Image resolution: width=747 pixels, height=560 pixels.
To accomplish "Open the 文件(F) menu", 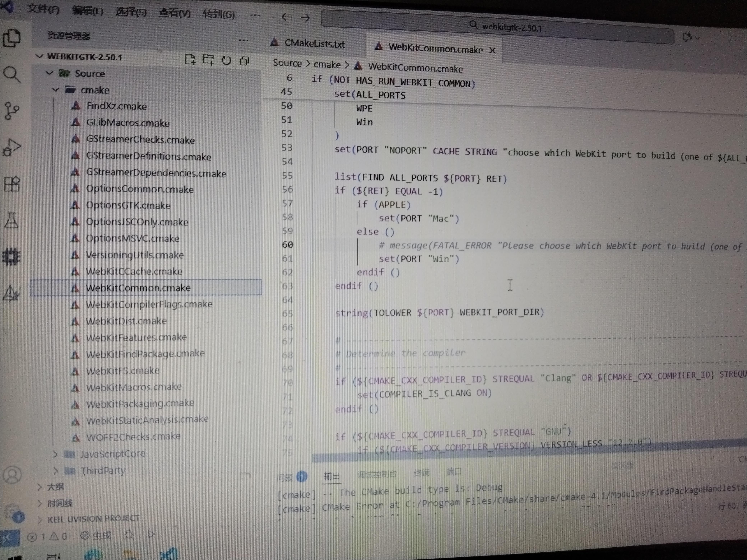I will (x=43, y=9).
